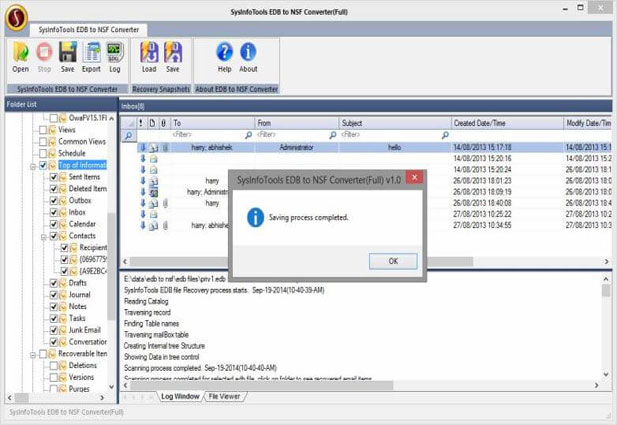
Task: Click OK in the saving completed dialog
Action: click(x=393, y=261)
